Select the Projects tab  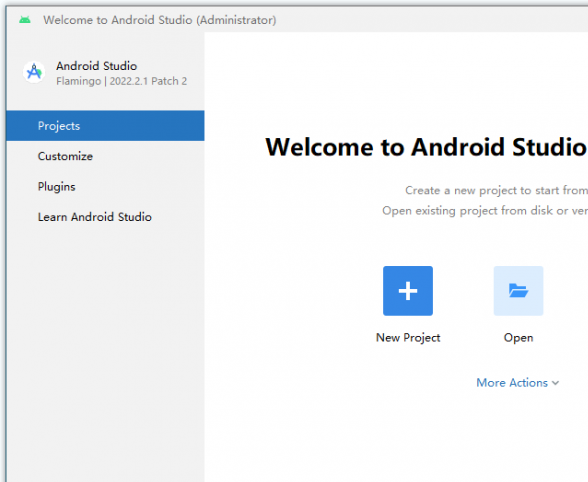click(x=105, y=126)
